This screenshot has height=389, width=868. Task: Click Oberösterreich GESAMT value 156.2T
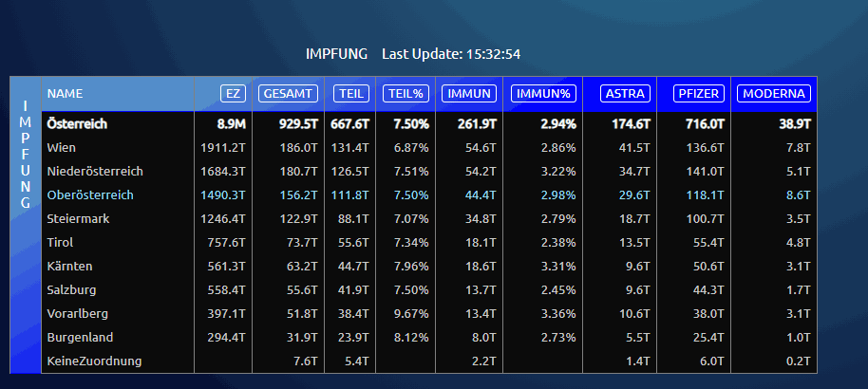click(x=299, y=195)
